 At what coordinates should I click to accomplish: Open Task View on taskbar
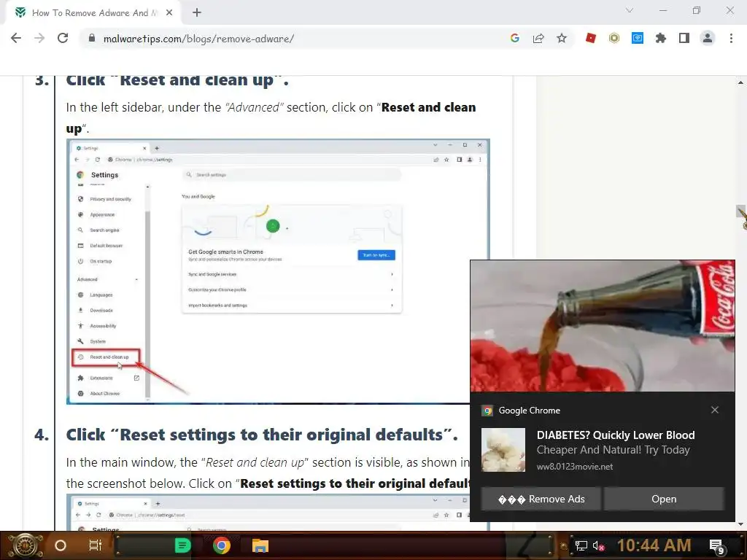tap(96, 545)
